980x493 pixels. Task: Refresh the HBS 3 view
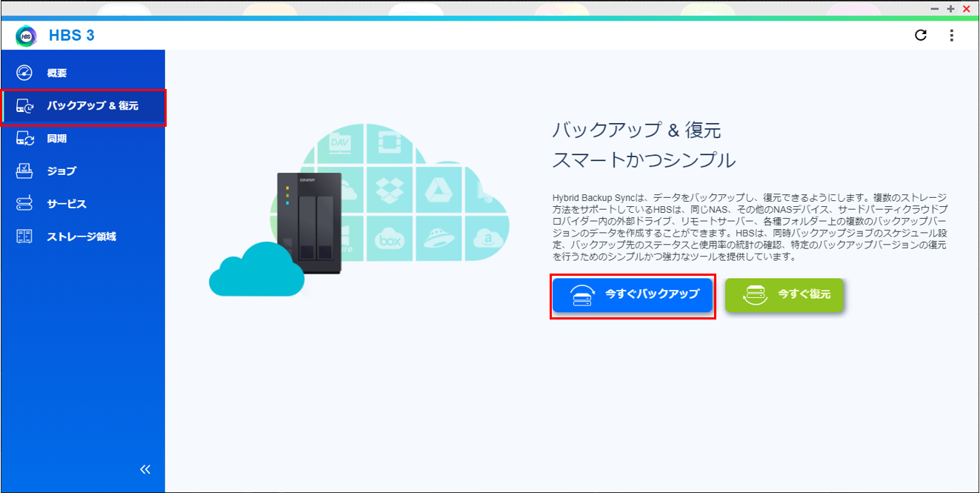[x=921, y=36]
